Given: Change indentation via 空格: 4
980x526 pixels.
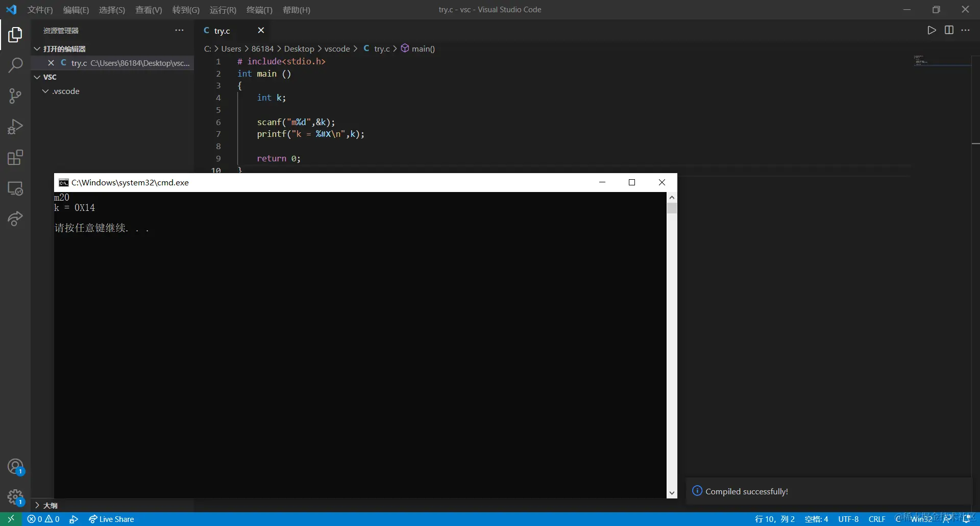Looking at the screenshot, I should pos(816,519).
